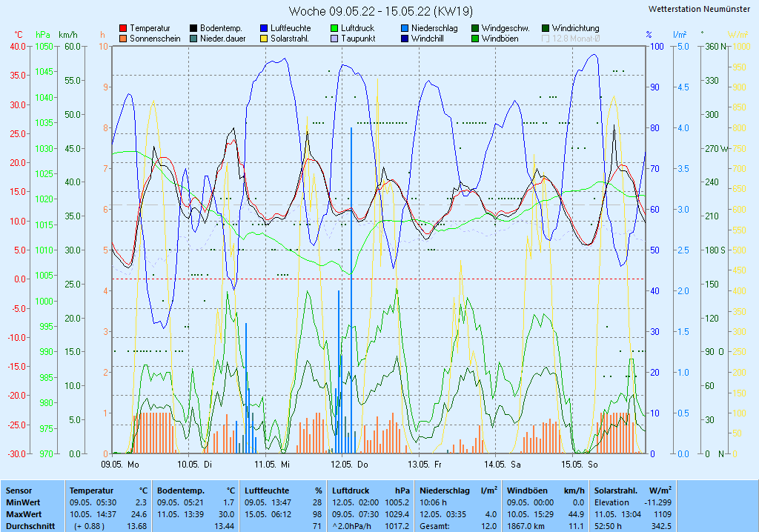Screen dimensions: 759x532
Task: Click the orange Sonnenschein legend swatch
Action: (123, 39)
